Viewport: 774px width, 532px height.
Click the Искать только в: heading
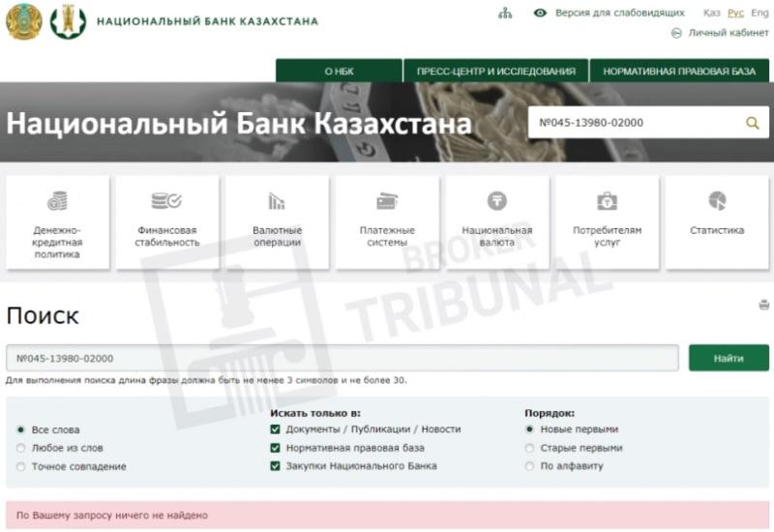(x=315, y=413)
